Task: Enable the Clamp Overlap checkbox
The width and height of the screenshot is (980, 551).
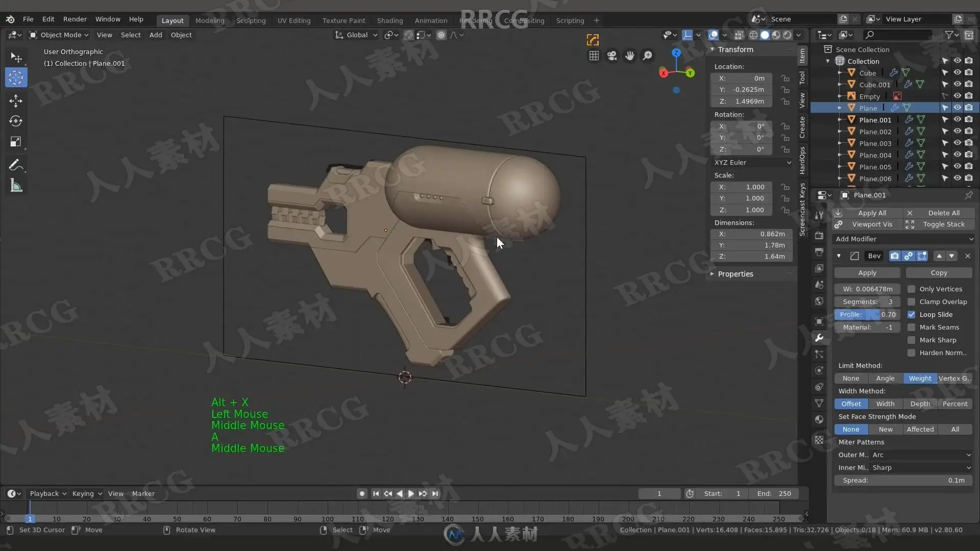Action: click(911, 302)
